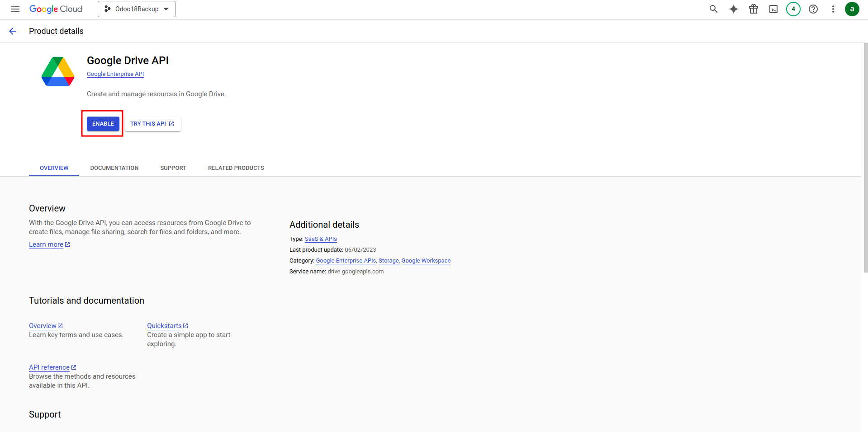Open the API reference link
The height and width of the screenshot is (432, 868).
click(49, 367)
